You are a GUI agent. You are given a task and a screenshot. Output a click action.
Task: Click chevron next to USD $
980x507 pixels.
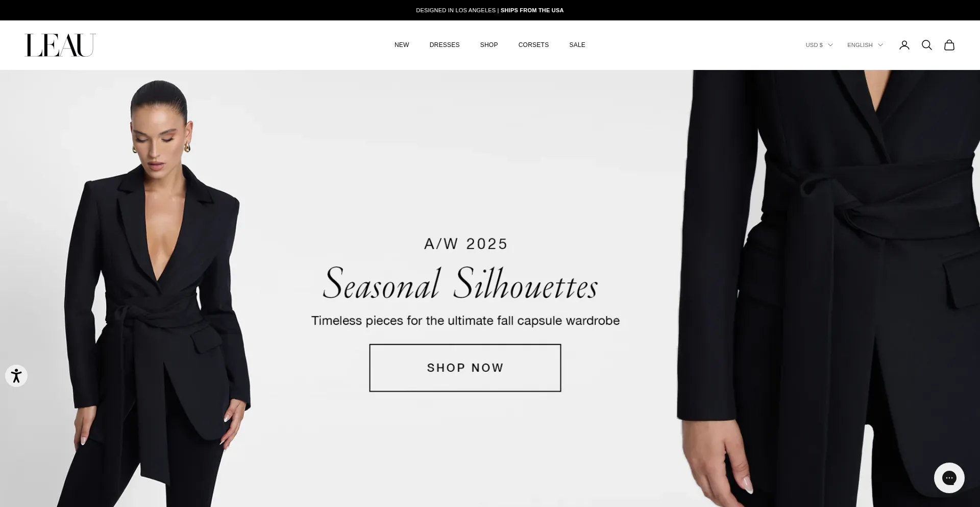coord(830,45)
